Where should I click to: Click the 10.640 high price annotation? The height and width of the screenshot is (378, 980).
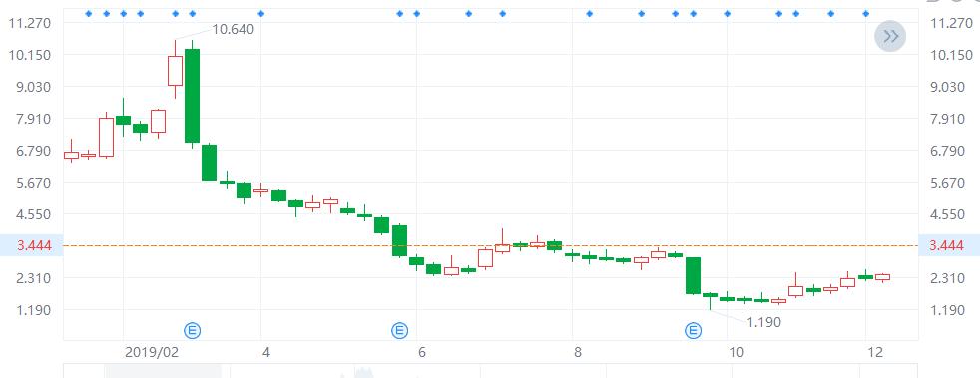coord(234,29)
